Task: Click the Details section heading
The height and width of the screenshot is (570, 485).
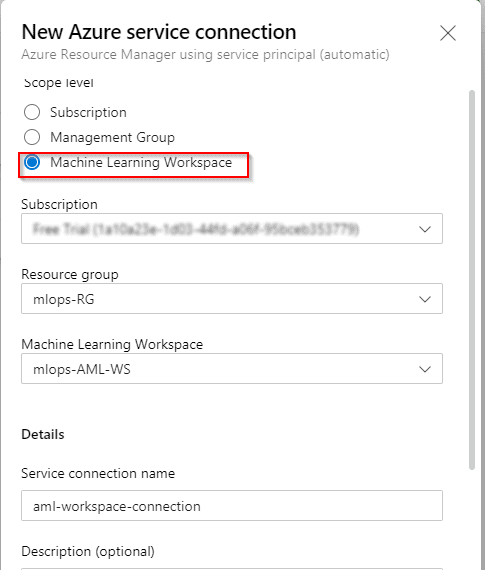Action: 43,434
